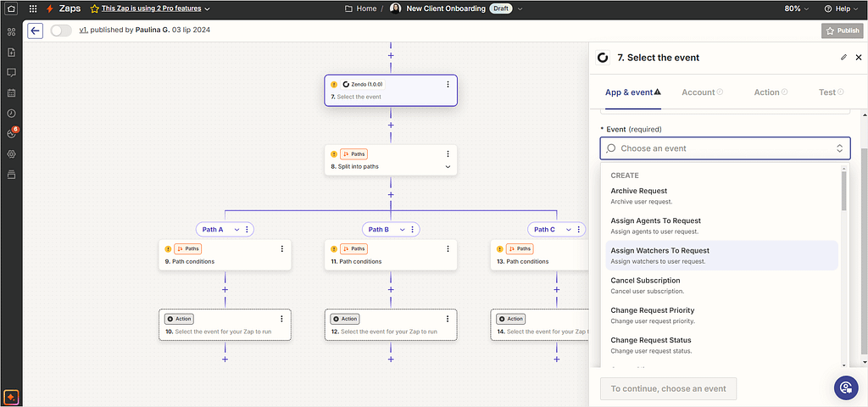Screen dimensions: 868x407
Task: Select the Assign Agents To Request event
Action: point(721,226)
